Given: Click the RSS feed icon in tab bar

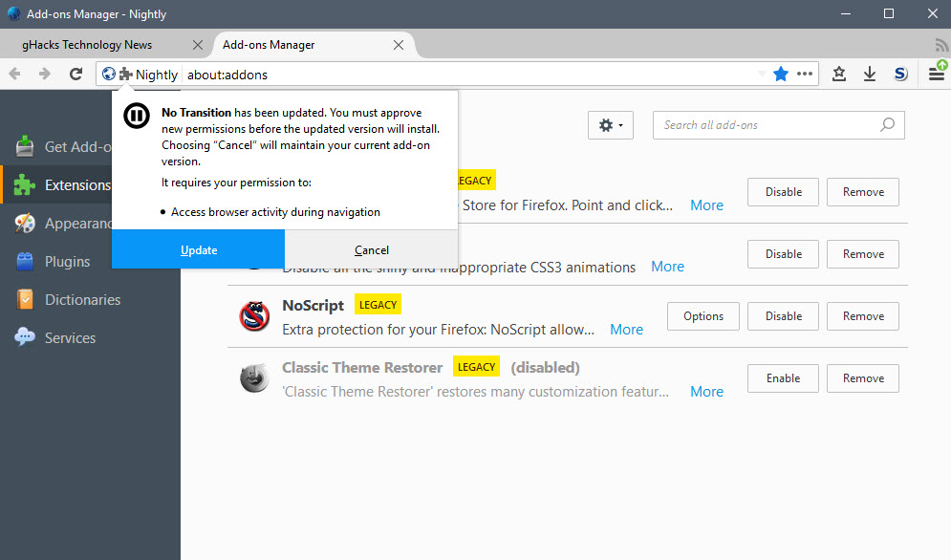Looking at the screenshot, I should point(941,45).
